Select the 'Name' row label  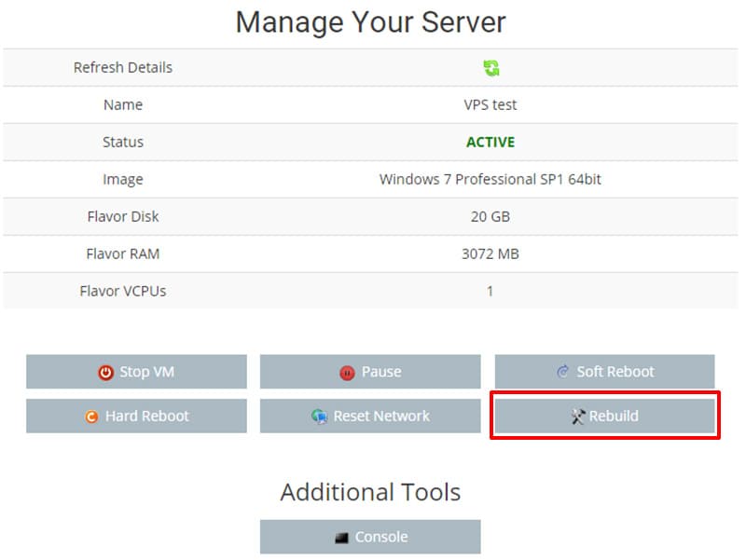123,104
